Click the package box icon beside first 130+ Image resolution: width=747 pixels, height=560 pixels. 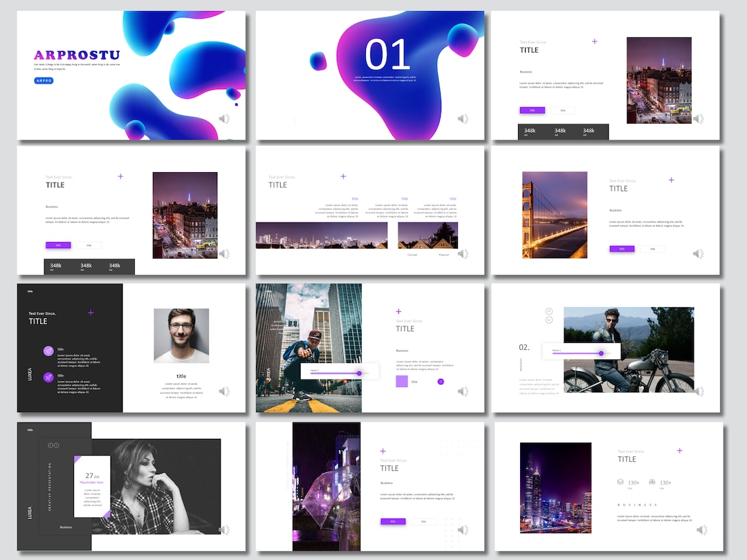click(x=620, y=482)
